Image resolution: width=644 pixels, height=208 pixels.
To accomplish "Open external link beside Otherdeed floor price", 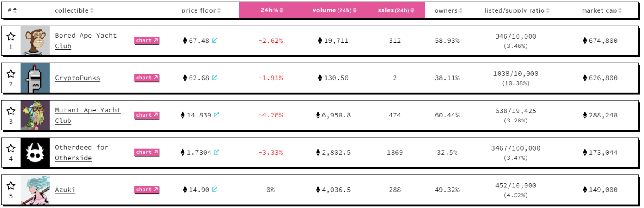I will [216, 152].
